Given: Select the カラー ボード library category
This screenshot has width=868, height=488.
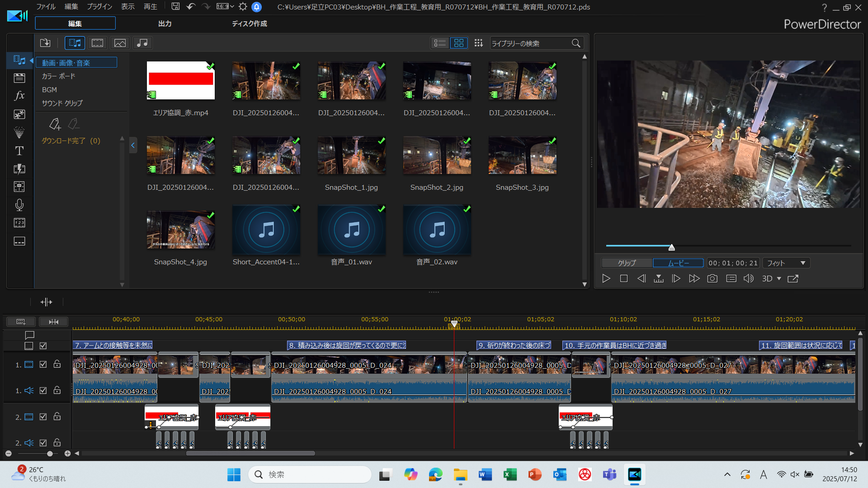Looking at the screenshot, I should [59, 76].
